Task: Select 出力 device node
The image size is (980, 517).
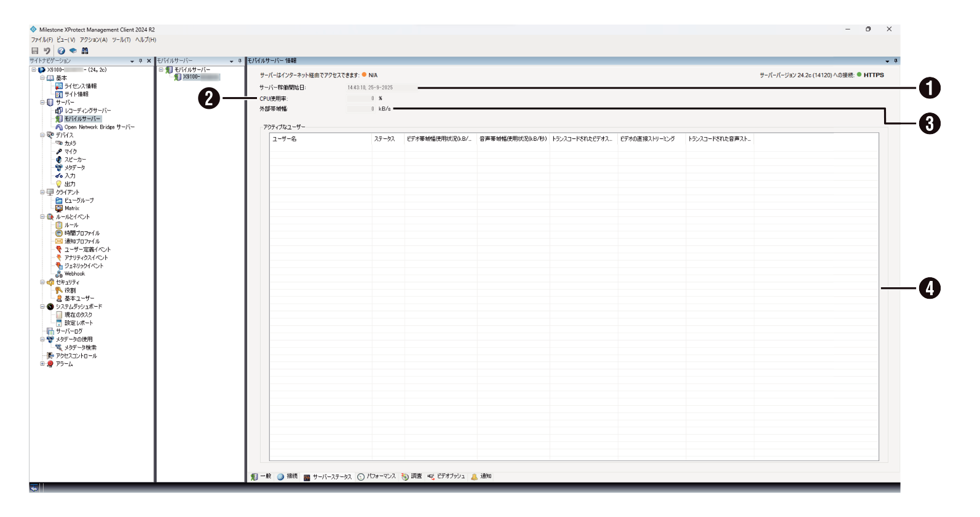Action: [70, 184]
